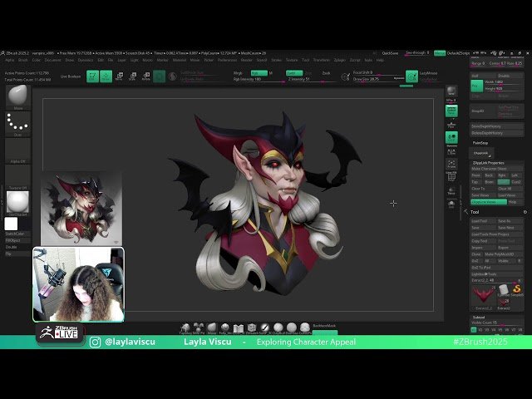Click the Solo mode icon
The image size is (532, 399).
[451, 204]
